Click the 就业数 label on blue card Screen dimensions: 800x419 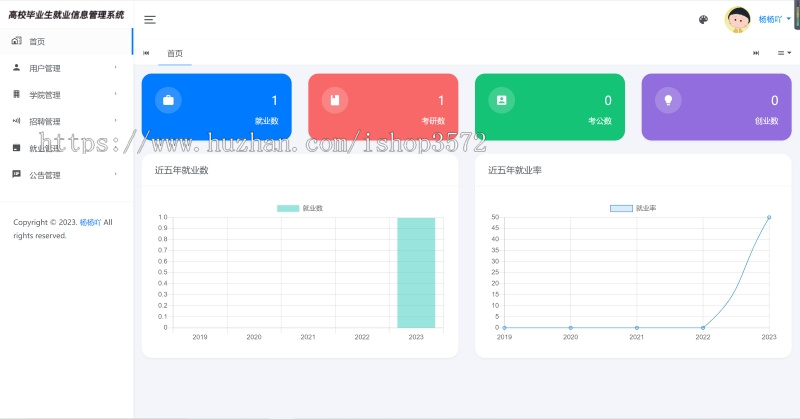pos(266,121)
